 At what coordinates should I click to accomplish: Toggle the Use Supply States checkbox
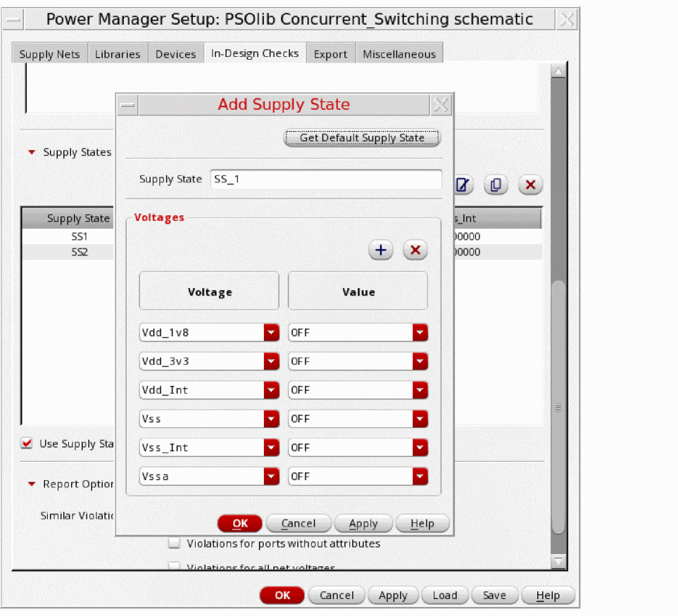coord(27,444)
